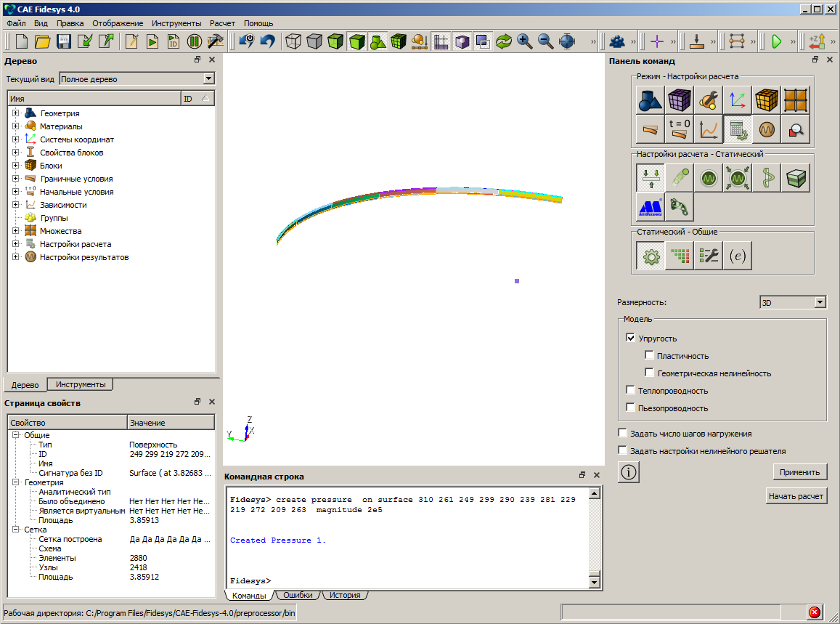Open the Расчет menu
Image resolution: width=840 pixels, height=624 pixels.
coord(222,23)
